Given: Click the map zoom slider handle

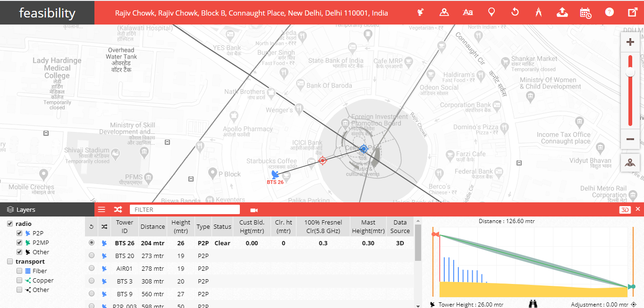Looking at the screenshot, I should 630,72.
